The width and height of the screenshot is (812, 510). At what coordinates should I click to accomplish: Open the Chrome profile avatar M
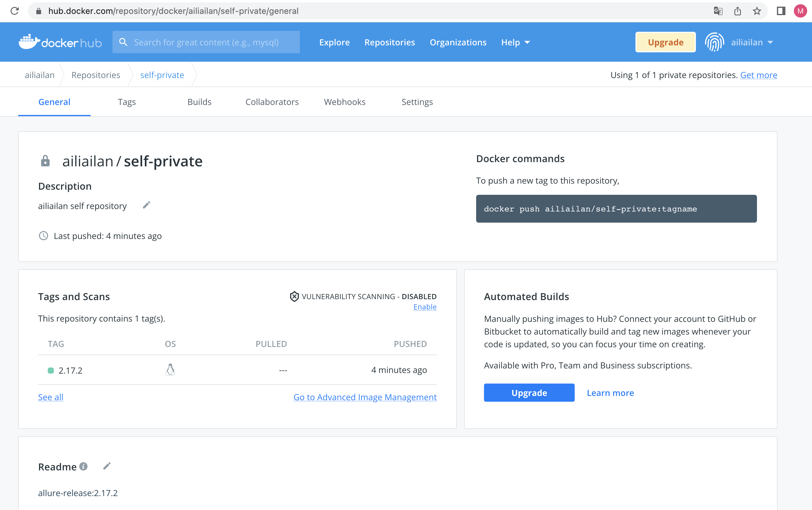[x=800, y=11]
